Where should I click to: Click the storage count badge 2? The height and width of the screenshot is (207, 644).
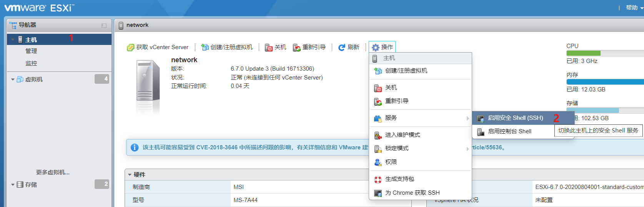(102, 184)
